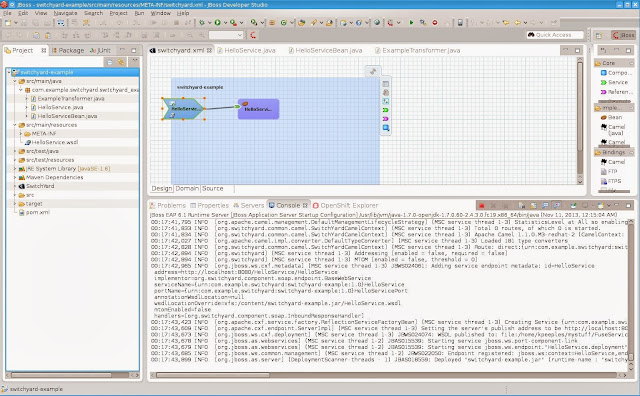Click the New file icon in main toolbar
This screenshot has height=396, width=640.
tap(8, 23)
